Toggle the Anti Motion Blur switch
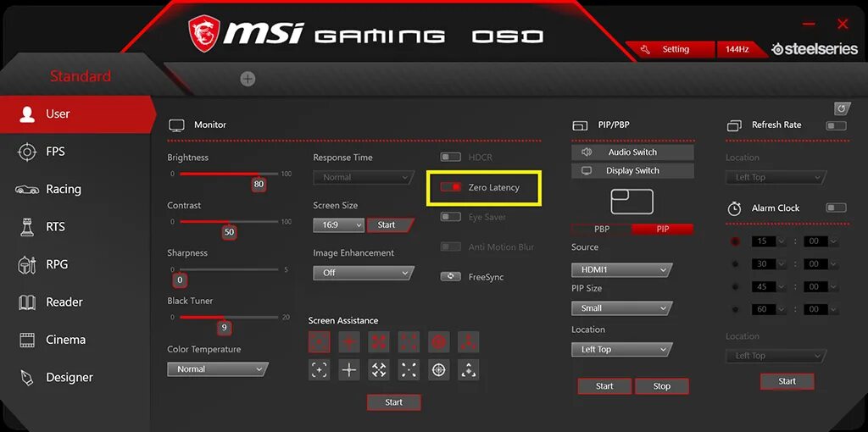 pyautogui.click(x=451, y=246)
